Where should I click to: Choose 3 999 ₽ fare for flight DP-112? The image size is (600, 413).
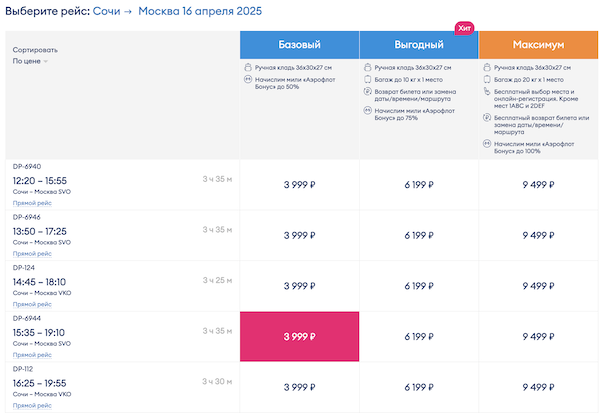pos(299,386)
